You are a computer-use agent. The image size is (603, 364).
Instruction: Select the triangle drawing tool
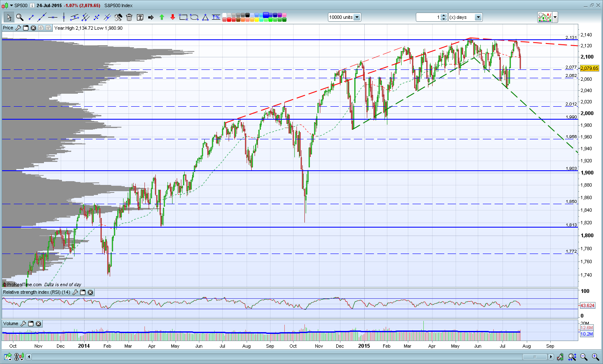point(205,17)
